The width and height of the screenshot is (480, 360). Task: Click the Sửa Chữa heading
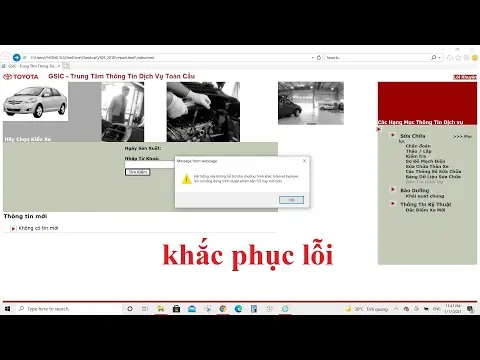tap(413, 136)
